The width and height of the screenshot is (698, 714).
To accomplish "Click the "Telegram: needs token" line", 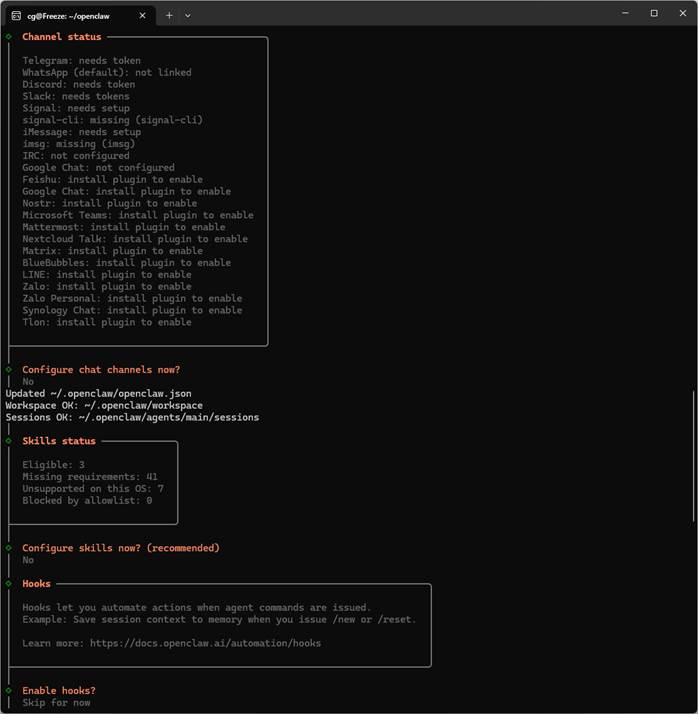I will (x=81, y=61).
